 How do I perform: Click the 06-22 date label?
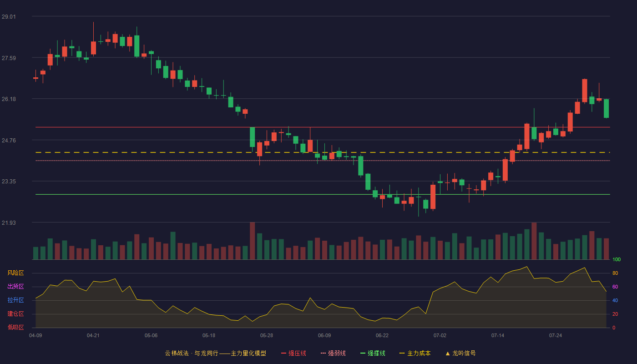(x=382, y=335)
